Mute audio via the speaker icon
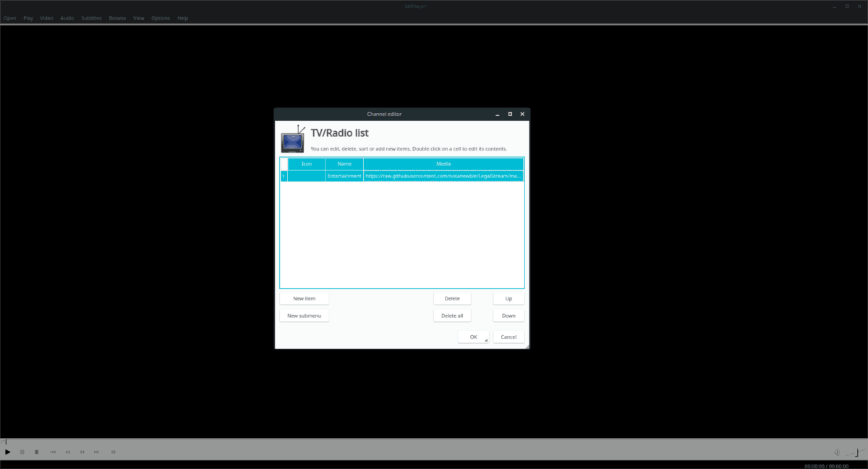This screenshot has height=469, width=868. coord(837,452)
